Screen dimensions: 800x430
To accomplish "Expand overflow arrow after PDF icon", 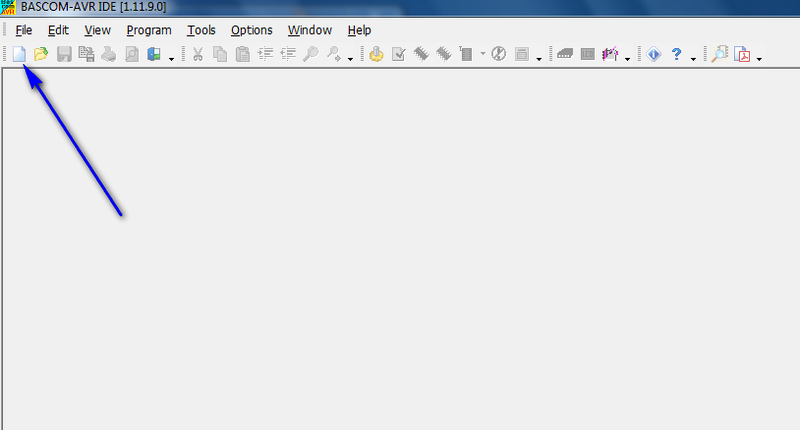I will [x=759, y=59].
